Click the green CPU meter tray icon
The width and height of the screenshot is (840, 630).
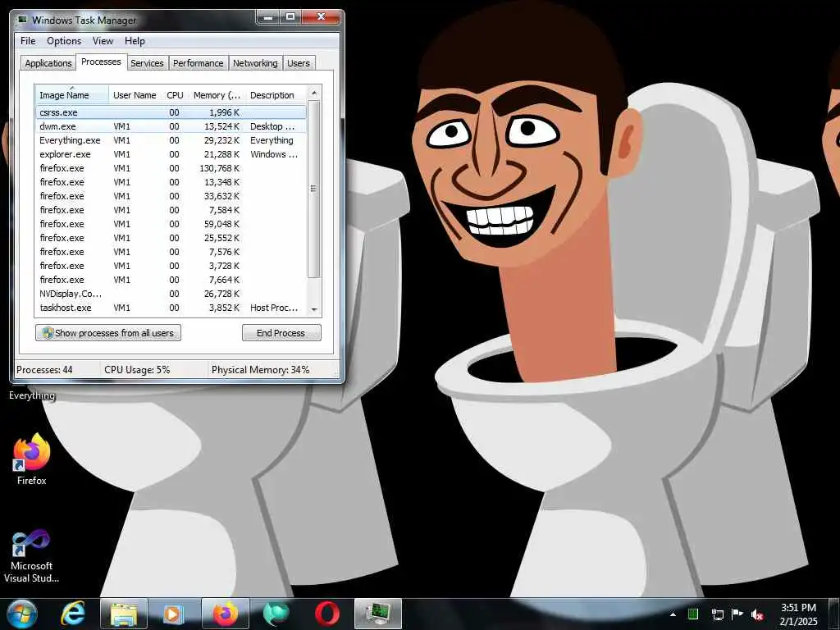pos(693,614)
